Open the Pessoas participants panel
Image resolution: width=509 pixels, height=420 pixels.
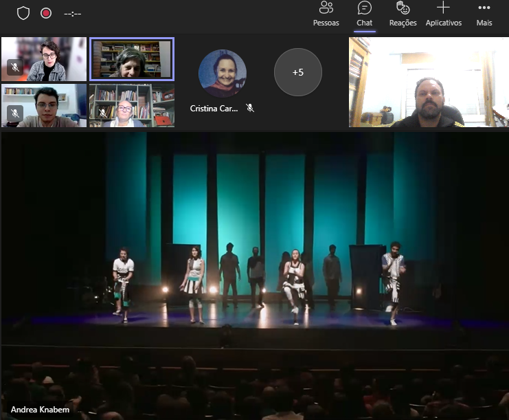tap(326, 14)
